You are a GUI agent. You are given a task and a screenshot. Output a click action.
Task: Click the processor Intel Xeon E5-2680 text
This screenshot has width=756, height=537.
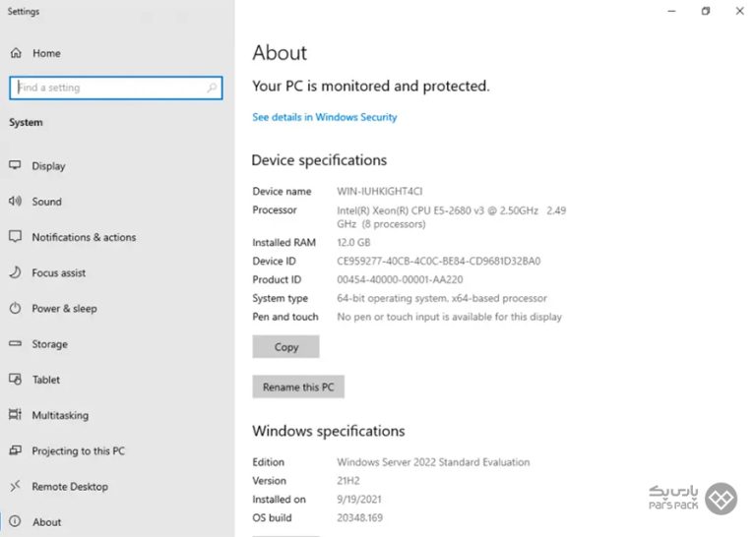click(451, 217)
